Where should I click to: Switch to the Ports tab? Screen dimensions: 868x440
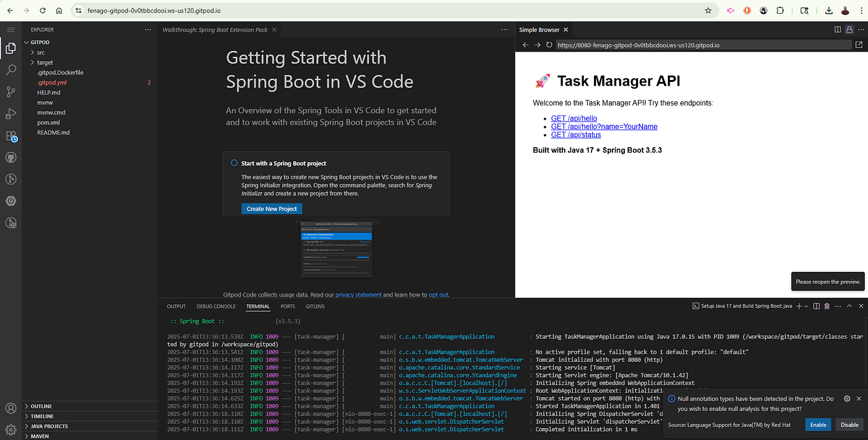click(288, 306)
